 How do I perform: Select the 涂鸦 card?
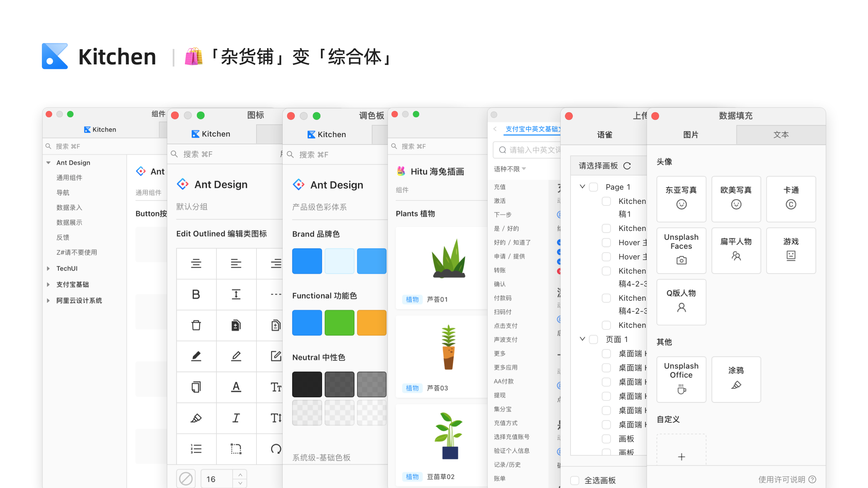(736, 379)
